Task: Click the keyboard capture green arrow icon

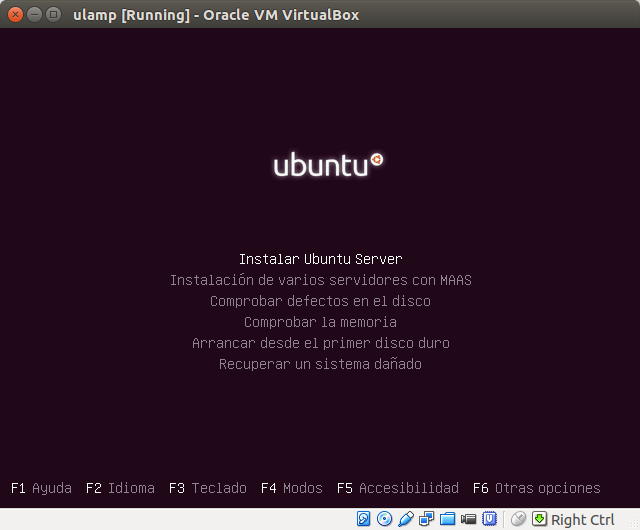Action: click(x=539, y=519)
